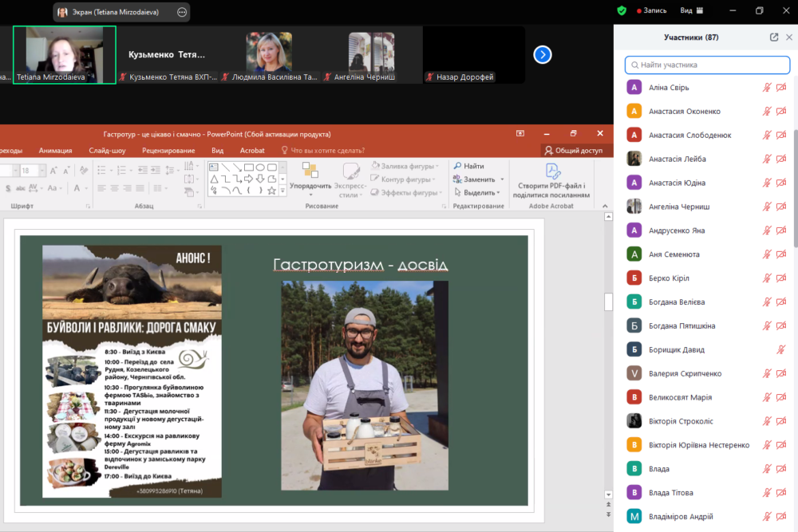Toggle strikethrough formatting
798x532 pixels.
(21, 188)
